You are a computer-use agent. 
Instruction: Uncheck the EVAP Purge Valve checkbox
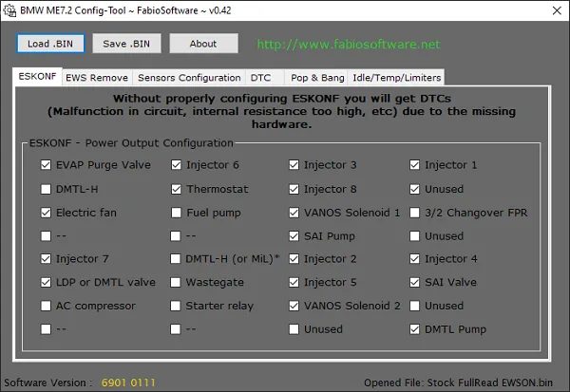point(46,165)
